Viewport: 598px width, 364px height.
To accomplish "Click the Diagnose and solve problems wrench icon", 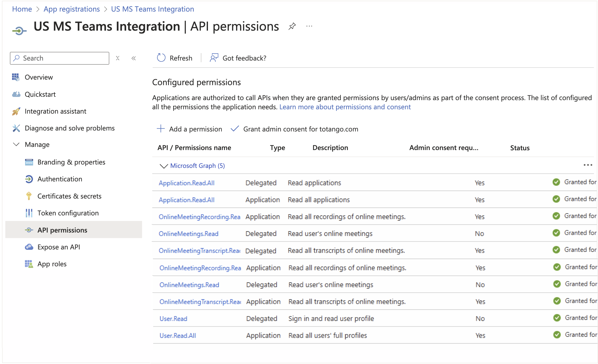I will (x=16, y=128).
